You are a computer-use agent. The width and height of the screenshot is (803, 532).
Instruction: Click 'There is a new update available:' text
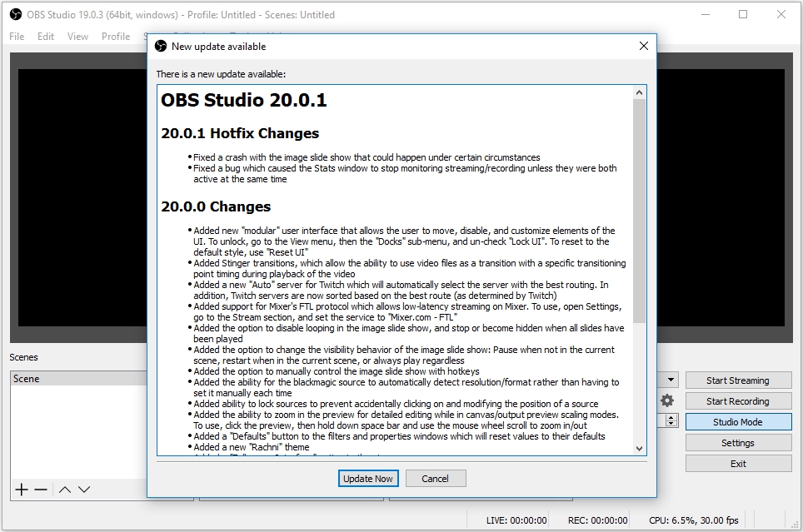(x=221, y=74)
